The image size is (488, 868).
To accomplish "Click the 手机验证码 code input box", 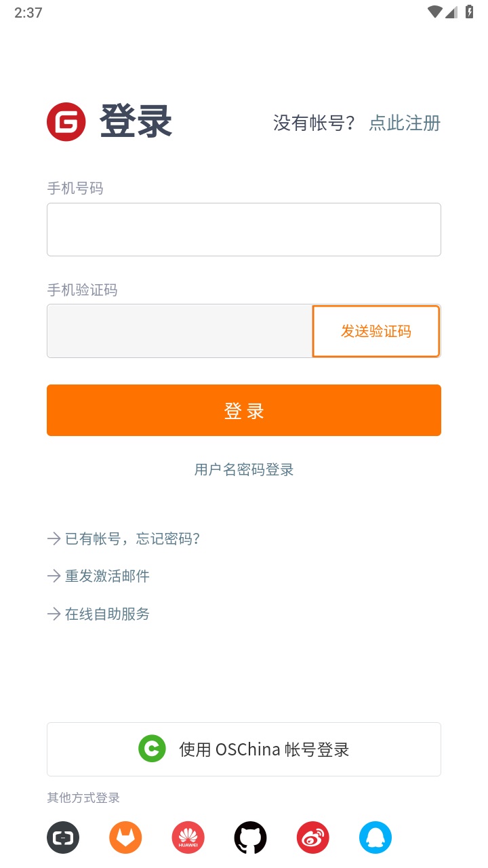I will click(180, 331).
